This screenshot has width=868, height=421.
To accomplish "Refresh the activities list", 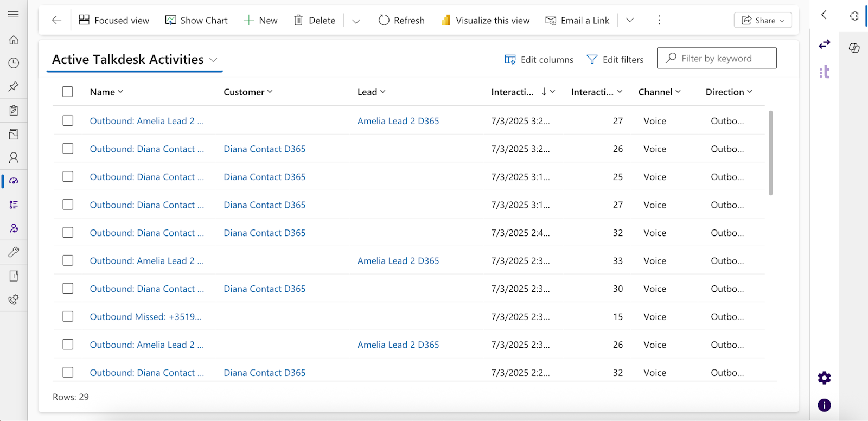I will 401,20.
